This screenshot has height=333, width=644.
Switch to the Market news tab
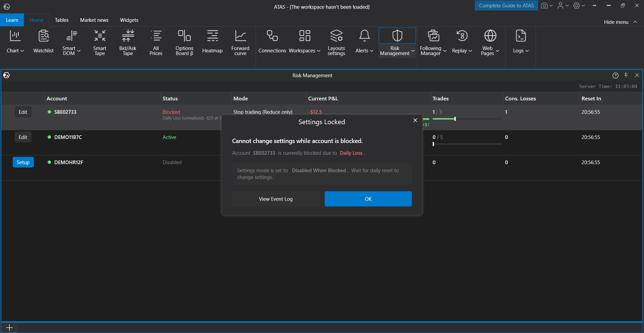[x=94, y=20]
